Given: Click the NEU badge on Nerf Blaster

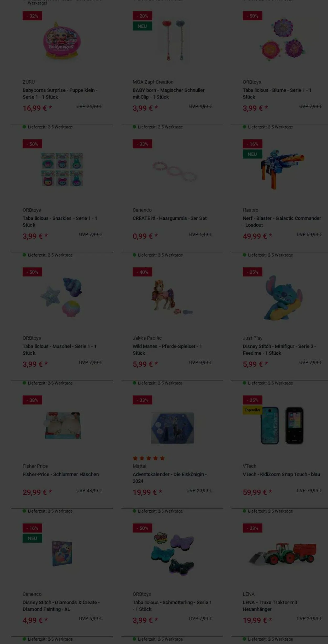Looking at the screenshot, I should point(252,154).
